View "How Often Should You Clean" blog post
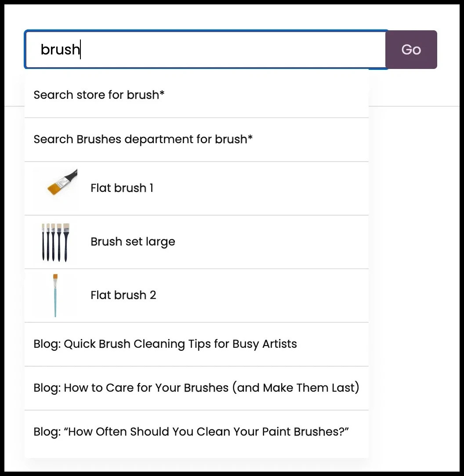Viewport: 464px width, 476px height. click(191, 432)
